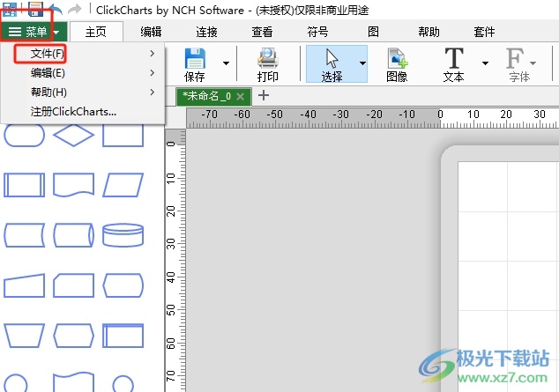Screen dimensions: 559x392
Task: Open the green 菜单 menu button
Action: click(x=34, y=32)
